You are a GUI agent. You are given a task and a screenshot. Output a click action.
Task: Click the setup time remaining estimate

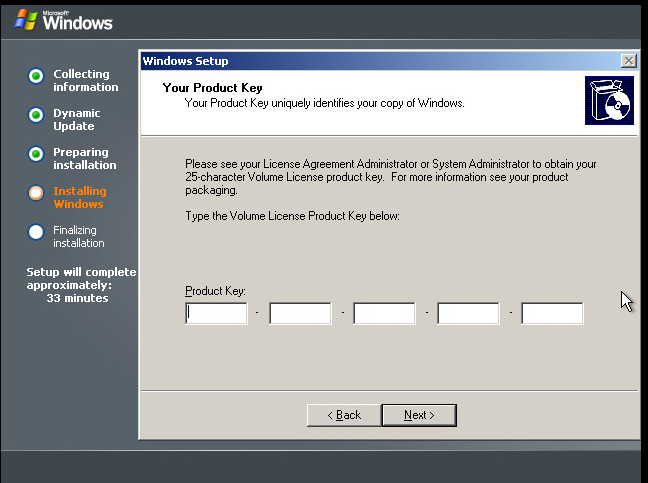coord(80,285)
